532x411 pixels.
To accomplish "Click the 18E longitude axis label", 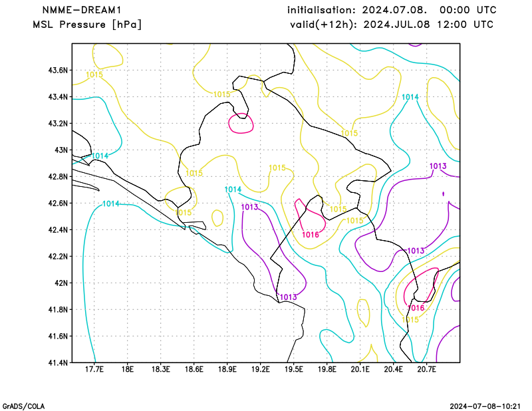I will (x=127, y=369).
